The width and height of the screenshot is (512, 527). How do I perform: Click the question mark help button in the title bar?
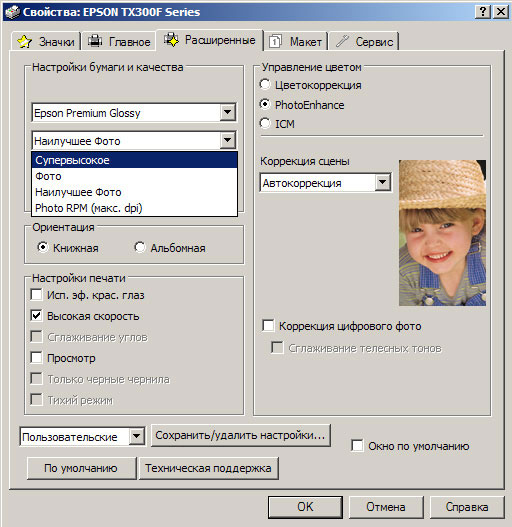coord(483,12)
